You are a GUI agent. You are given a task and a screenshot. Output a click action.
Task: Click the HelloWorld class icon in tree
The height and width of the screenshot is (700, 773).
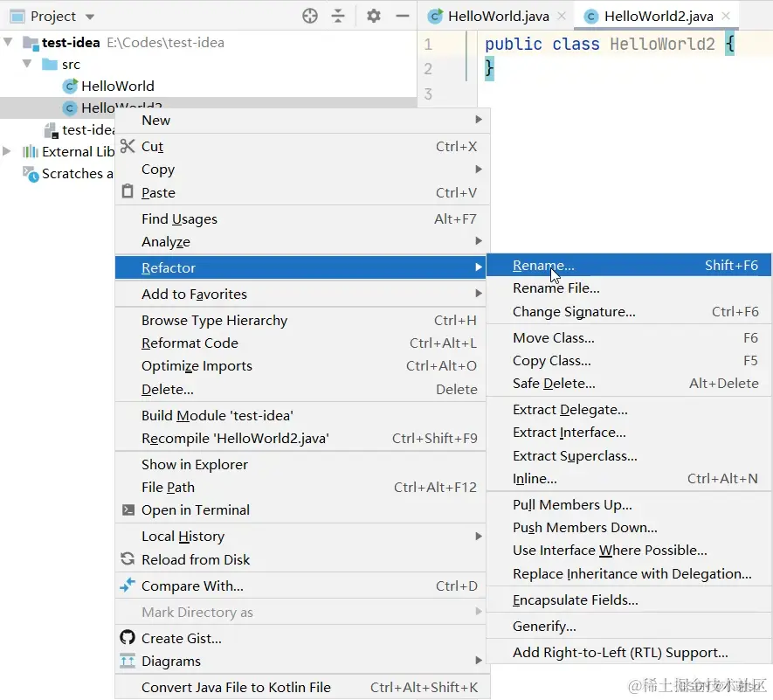[x=70, y=87]
